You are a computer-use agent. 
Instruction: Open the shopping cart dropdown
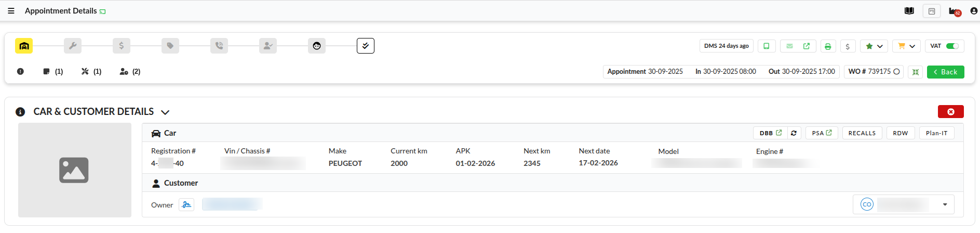pos(906,46)
